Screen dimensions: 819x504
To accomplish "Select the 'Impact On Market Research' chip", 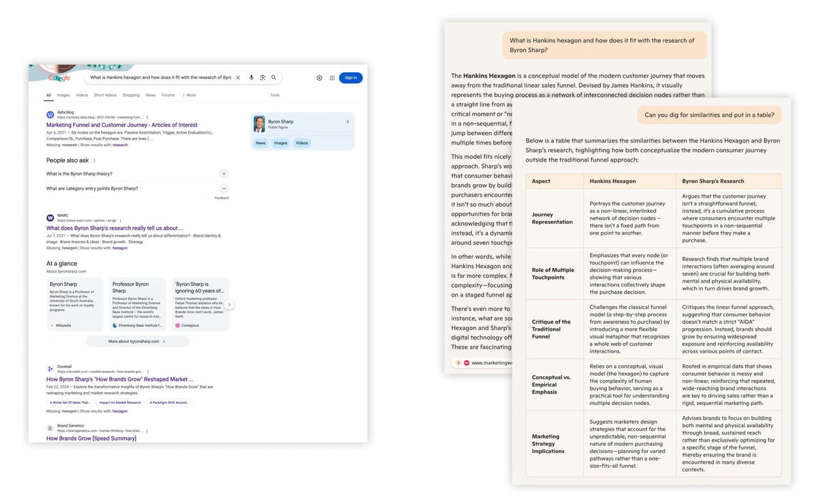I will (120, 402).
